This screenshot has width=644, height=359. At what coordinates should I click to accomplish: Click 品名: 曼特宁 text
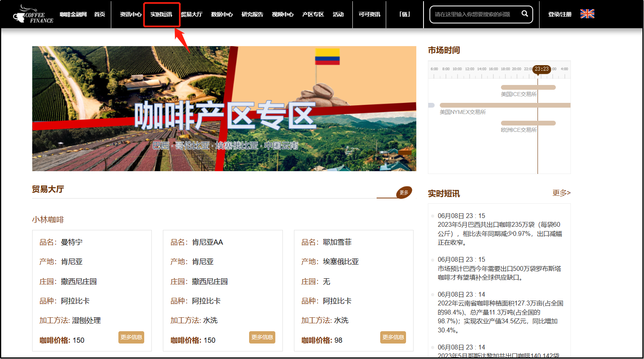pyautogui.click(x=61, y=242)
